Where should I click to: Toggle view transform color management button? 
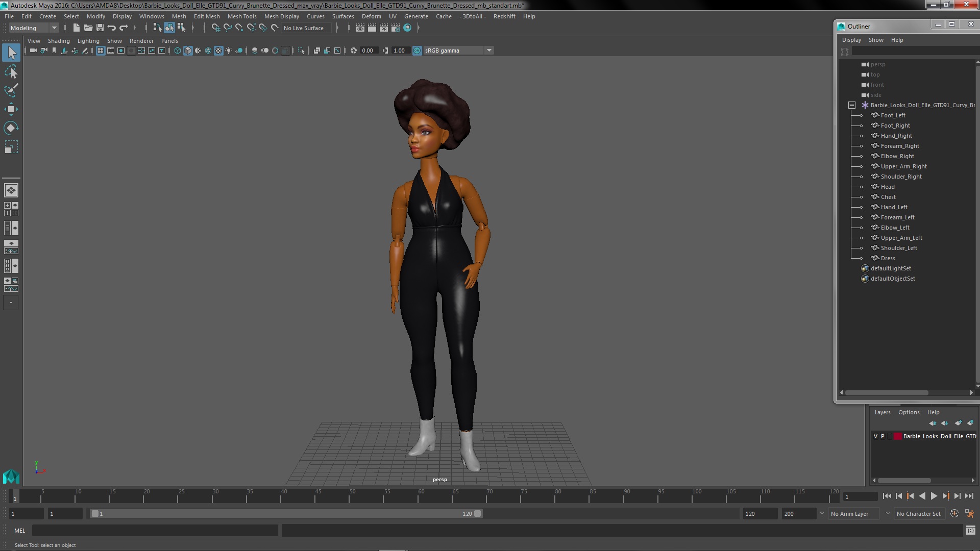[417, 51]
